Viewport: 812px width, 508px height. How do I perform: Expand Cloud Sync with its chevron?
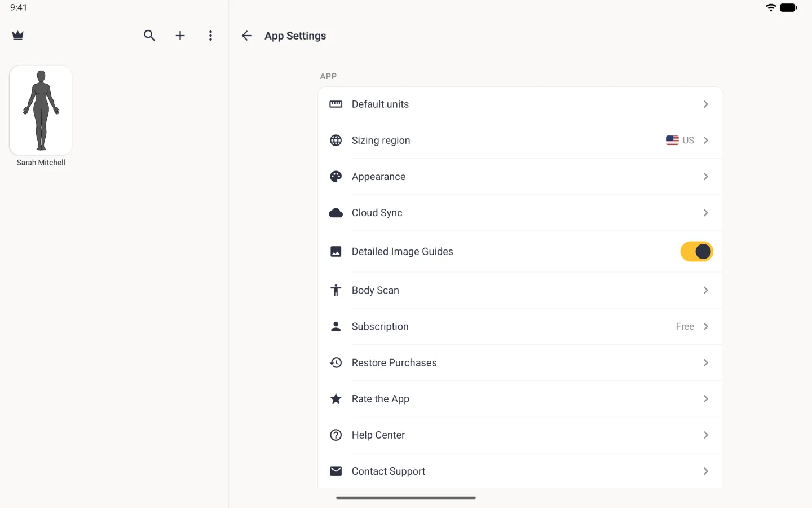tap(705, 213)
